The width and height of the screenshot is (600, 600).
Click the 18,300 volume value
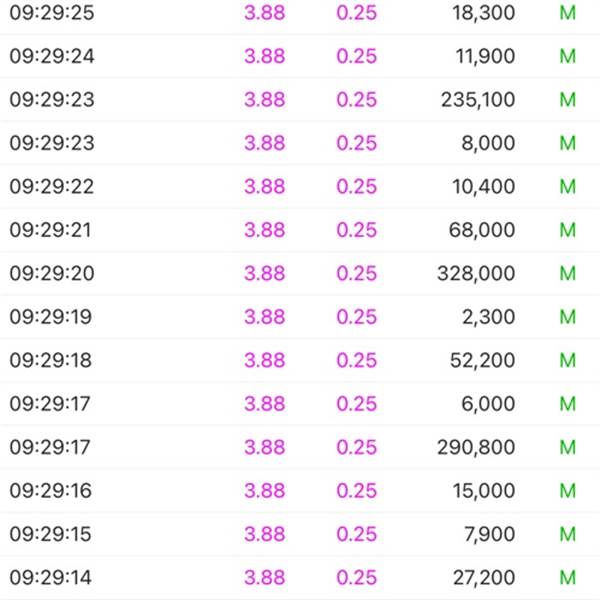point(484,13)
